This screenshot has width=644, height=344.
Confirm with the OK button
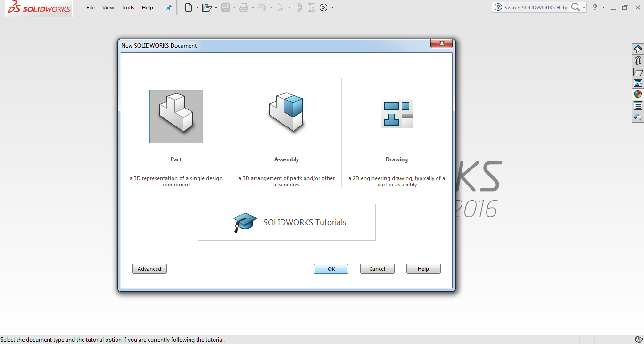pyautogui.click(x=331, y=269)
